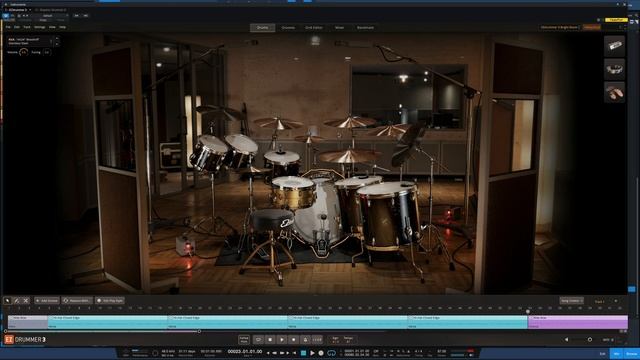The width and height of the screenshot is (640, 360).
Task: Click the first Hi-Hat Closed Edge verse block
Action: (107, 322)
